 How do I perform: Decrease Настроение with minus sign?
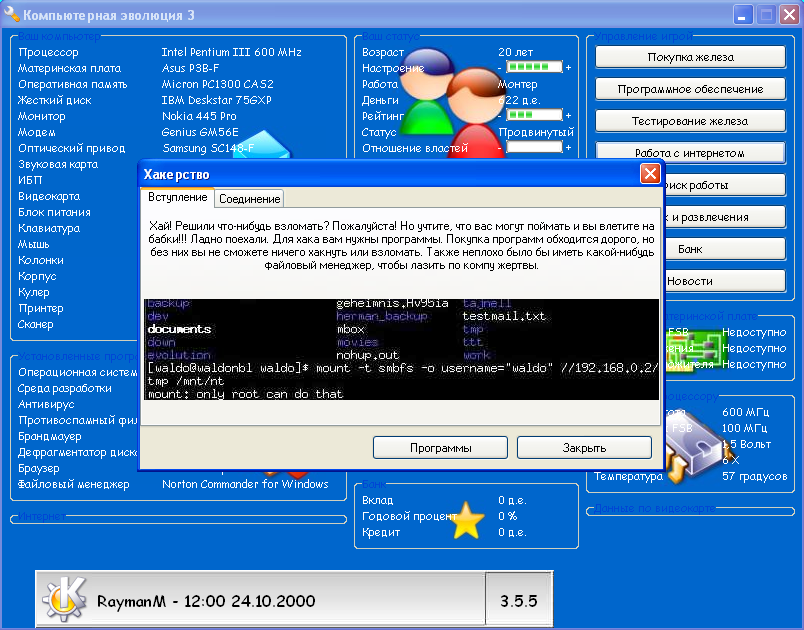coord(499,68)
